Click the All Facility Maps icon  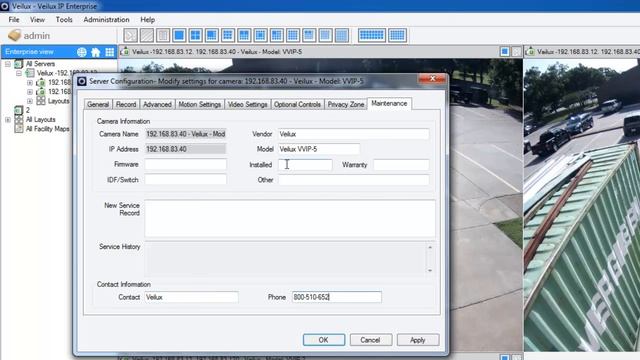pyautogui.click(x=19, y=129)
